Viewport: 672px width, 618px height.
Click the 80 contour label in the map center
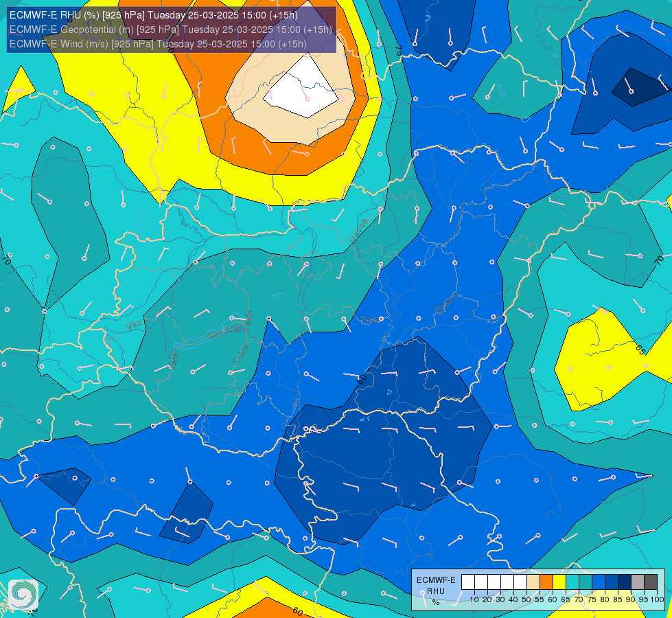[362, 378]
